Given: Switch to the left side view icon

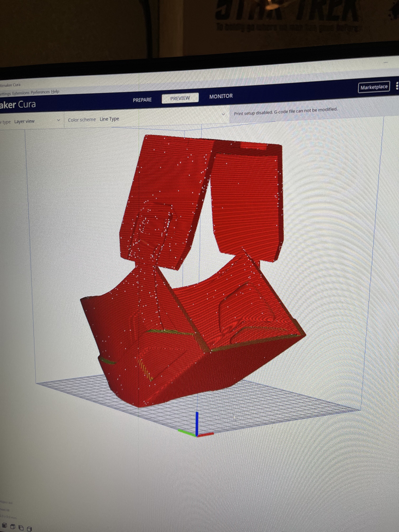Looking at the screenshot, I should click(x=21, y=528).
